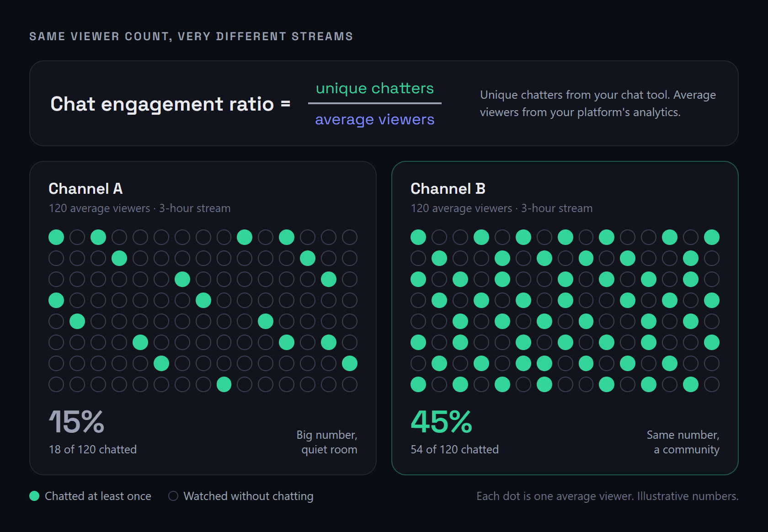Click the '15%' engagement figure
The height and width of the screenshot is (532, 768).
(76, 421)
